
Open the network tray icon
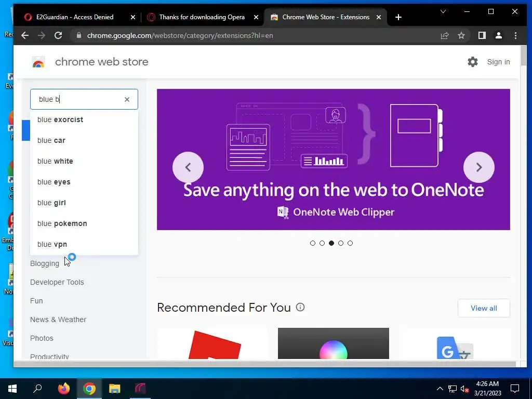453,389
